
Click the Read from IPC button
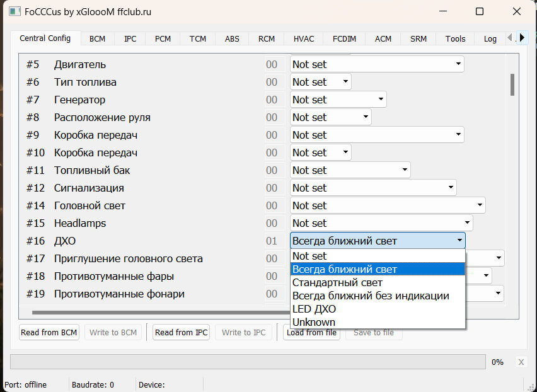pyautogui.click(x=182, y=332)
